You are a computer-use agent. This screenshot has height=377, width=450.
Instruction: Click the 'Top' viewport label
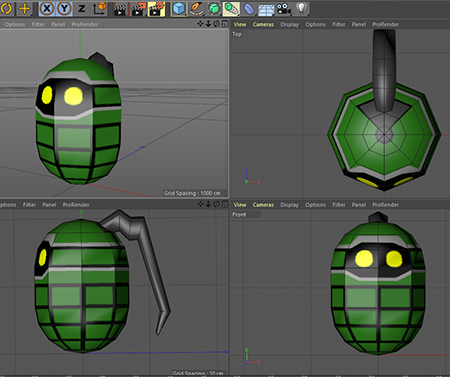pyautogui.click(x=237, y=34)
